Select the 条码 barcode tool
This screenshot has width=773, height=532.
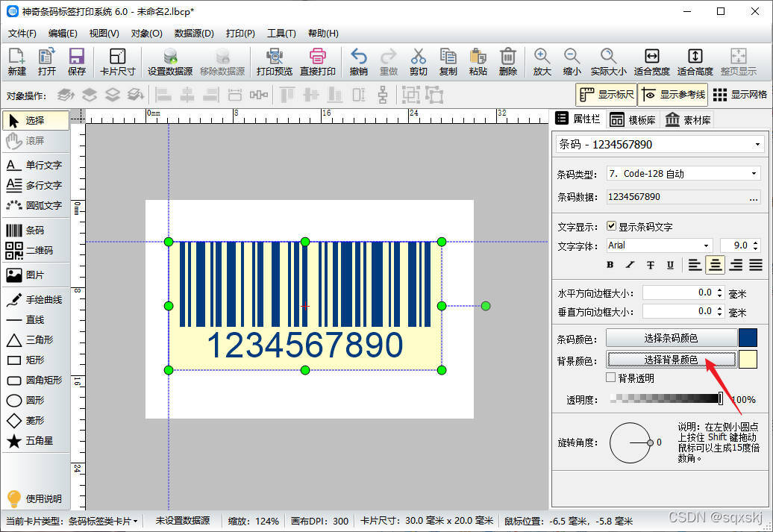coord(36,231)
